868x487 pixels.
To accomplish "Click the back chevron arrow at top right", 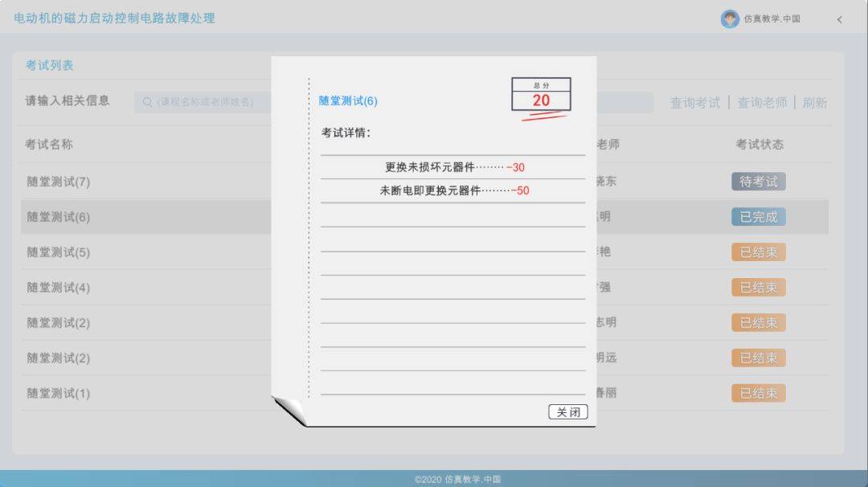I will [840, 20].
